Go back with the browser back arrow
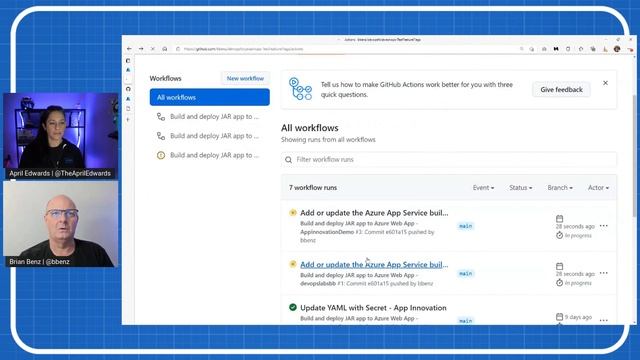The width and height of the screenshot is (640, 360). pyautogui.click(x=129, y=49)
